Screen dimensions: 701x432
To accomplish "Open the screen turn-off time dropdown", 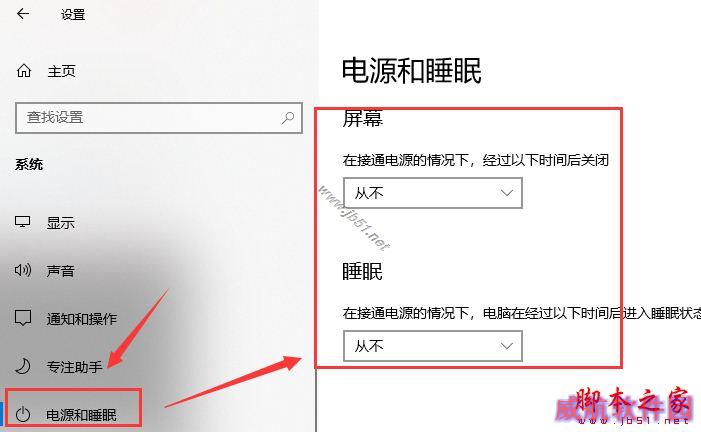I will [x=432, y=193].
